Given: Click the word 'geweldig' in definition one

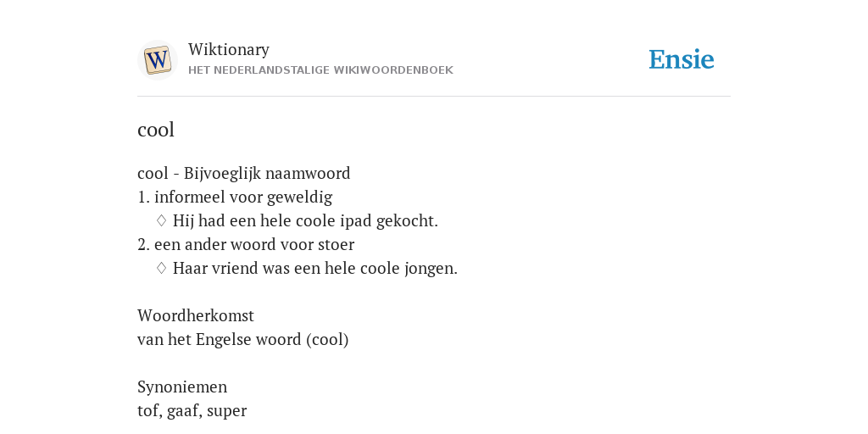Looking at the screenshot, I should pyautogui.click(x=299, y=197).
